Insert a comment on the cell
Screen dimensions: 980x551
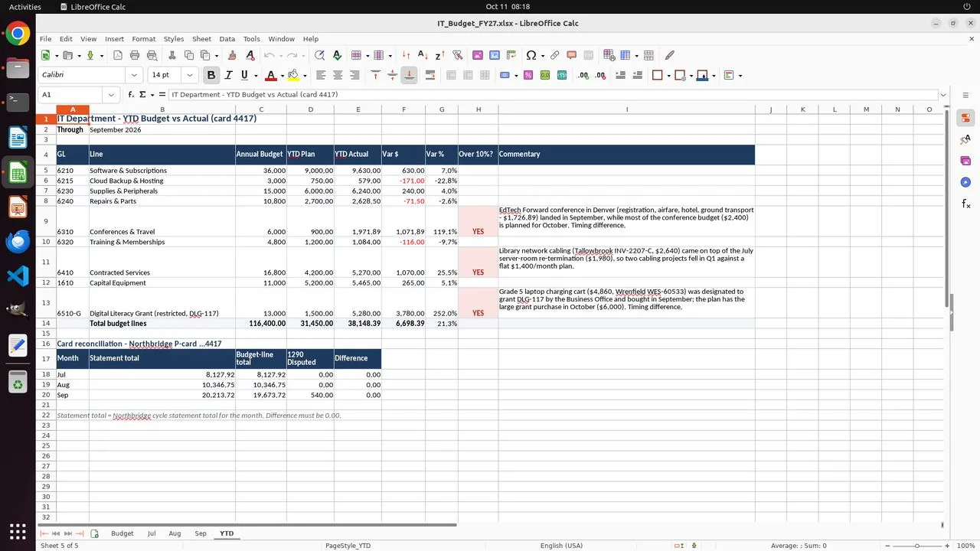571,55
